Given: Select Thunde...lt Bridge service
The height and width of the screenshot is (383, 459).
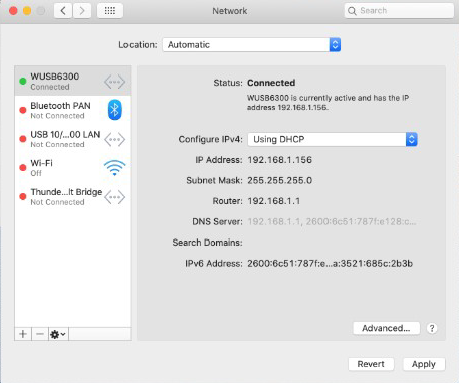Looking at the screenshot, I should 73,197.
